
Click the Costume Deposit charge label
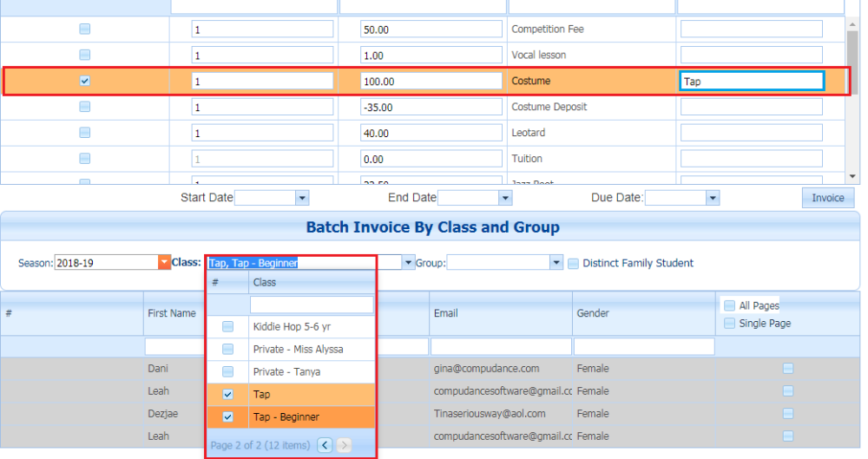[549, 107]
